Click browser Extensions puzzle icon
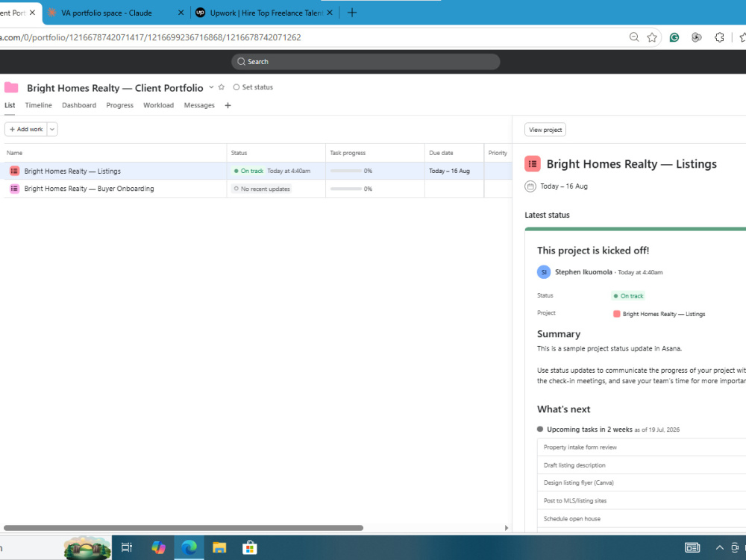The width and height of the screenshot is (746, 560). [x=719, y=37]
